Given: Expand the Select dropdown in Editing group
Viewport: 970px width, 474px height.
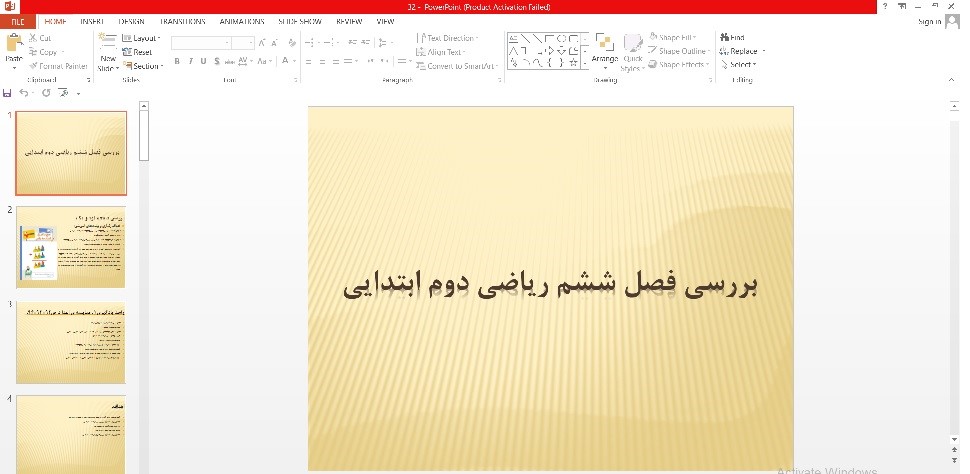Looking at the screenshot, I should pos(739,65).
